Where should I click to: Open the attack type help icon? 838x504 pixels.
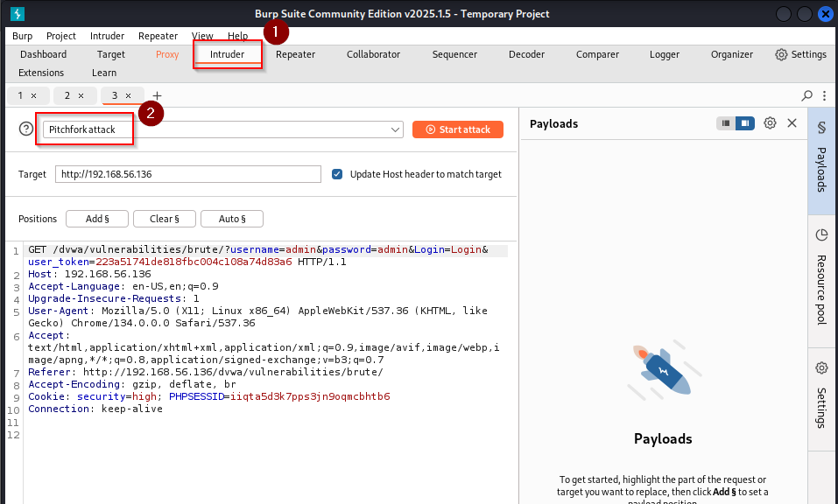click(x=25, y=129)
